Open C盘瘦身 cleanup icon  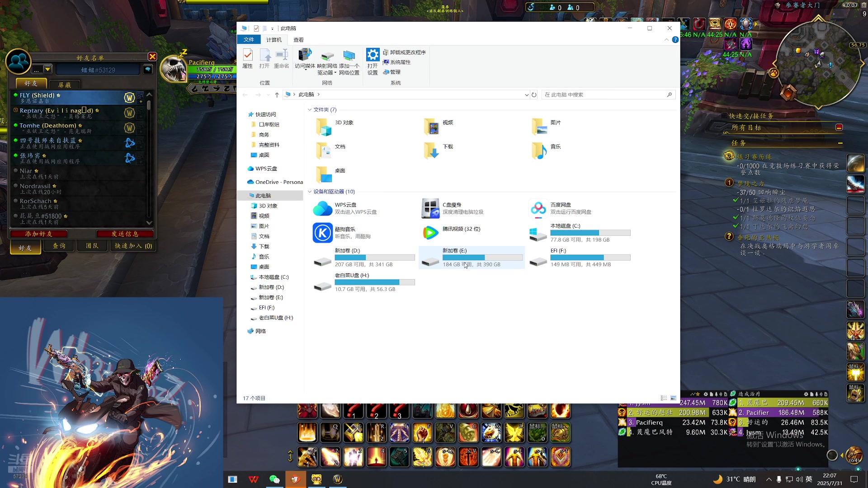pyautogui.click(x=430, y=208)
